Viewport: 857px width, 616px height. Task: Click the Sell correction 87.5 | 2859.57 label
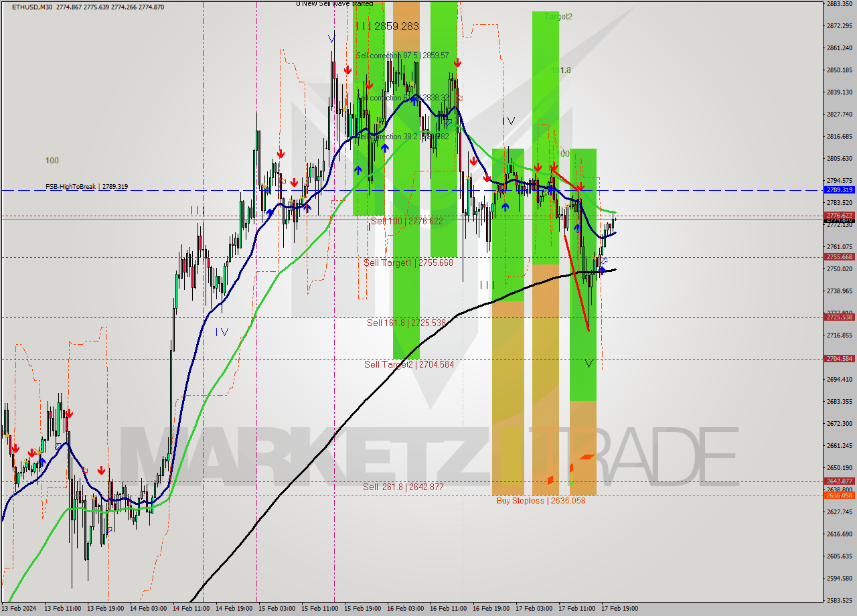pos(402,56)
